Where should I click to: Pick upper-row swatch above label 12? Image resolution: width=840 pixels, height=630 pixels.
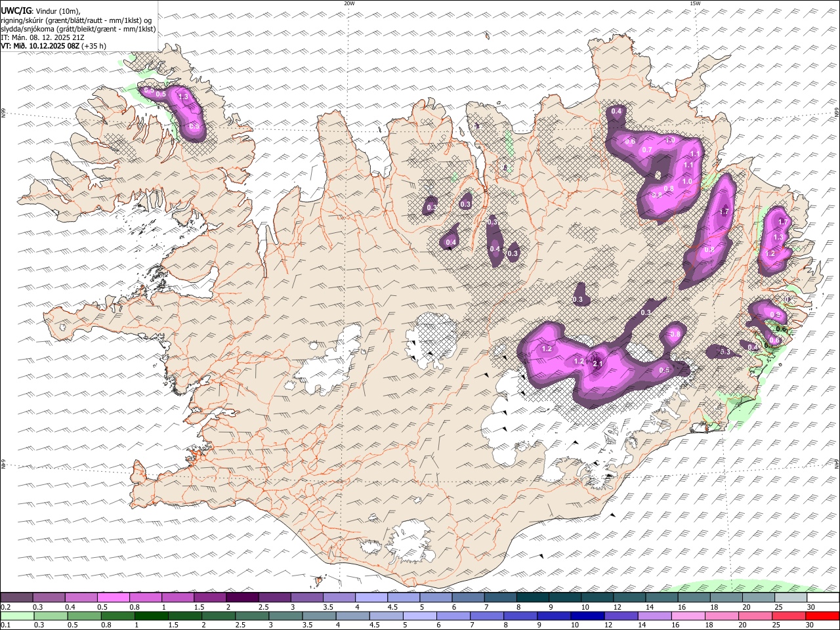point(630,598)
